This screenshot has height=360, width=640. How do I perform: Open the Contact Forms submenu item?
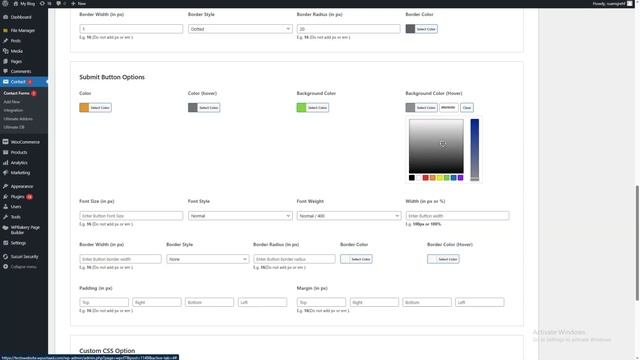16,93
